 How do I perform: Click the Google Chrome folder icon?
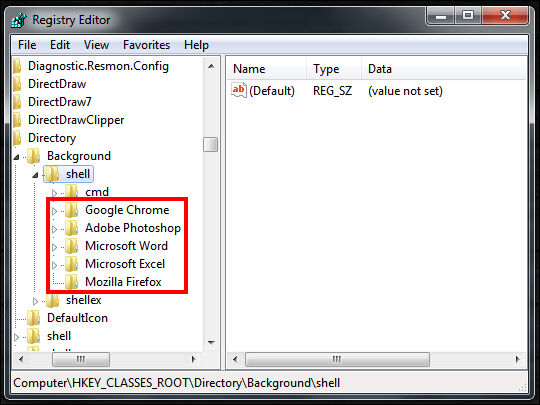pyautogui.click(x=71, y=210)
